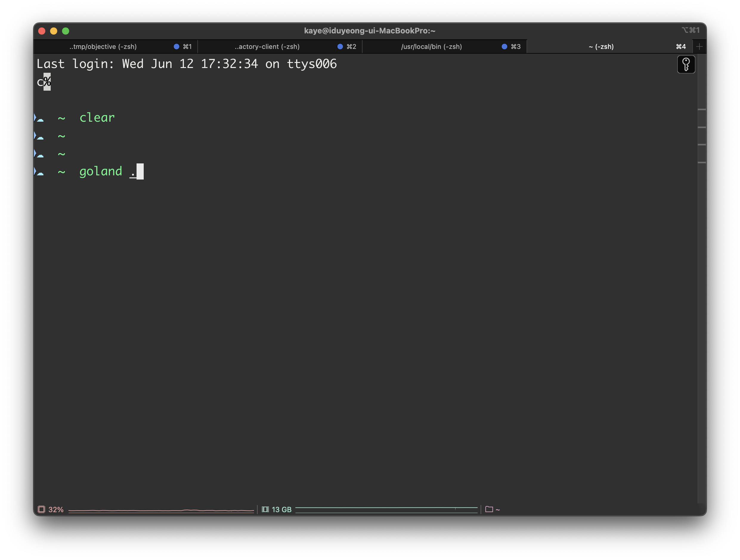This screenshot has width=740, height=560.
Task: Click the blue activity dot on /usr/local/bin tab
Action: 504,47
